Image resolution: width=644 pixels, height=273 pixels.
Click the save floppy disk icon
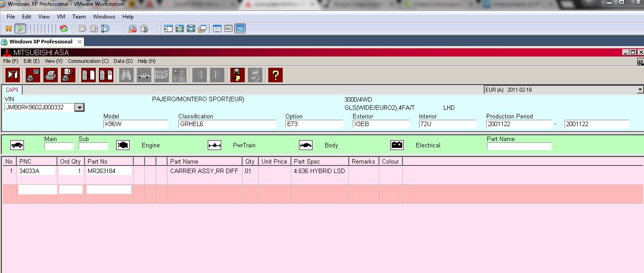click(x=237, y=75)
